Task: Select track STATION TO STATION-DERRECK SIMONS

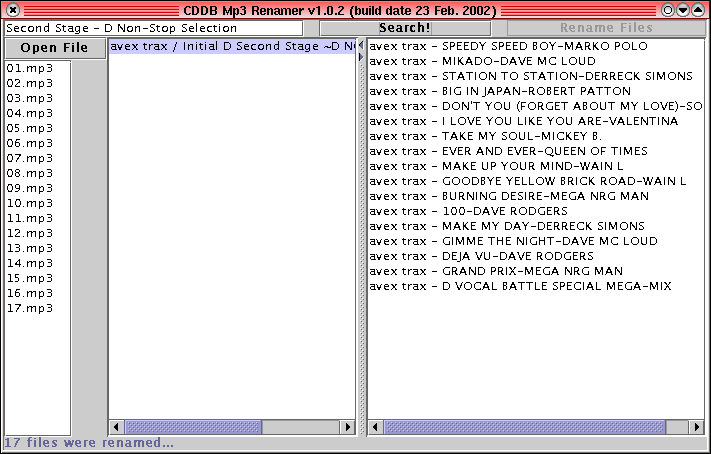Action: (x=536, y=76)
